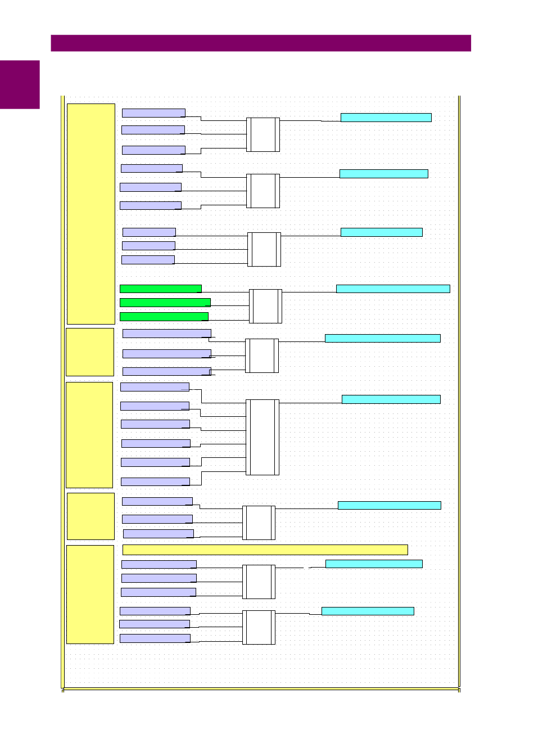
Task: Click the topmost cyan output block
Action: point(386,118)
